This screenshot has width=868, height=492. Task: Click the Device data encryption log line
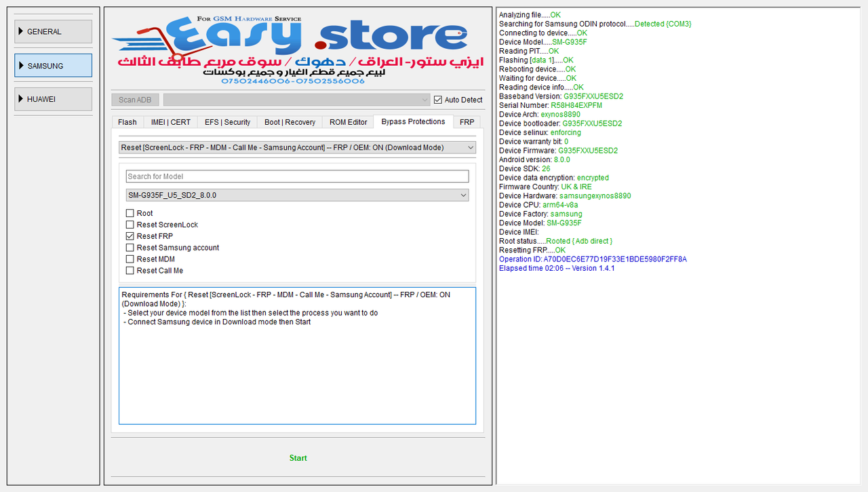pyautogui.click(x=554, y=178)
